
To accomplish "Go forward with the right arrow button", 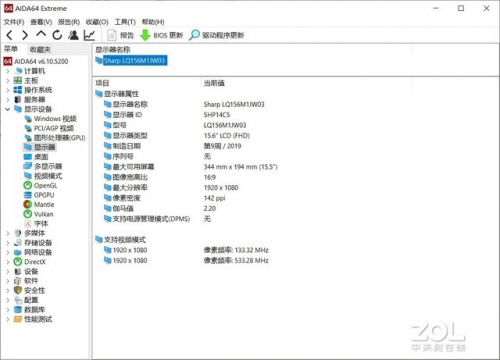I will point(25,35).
